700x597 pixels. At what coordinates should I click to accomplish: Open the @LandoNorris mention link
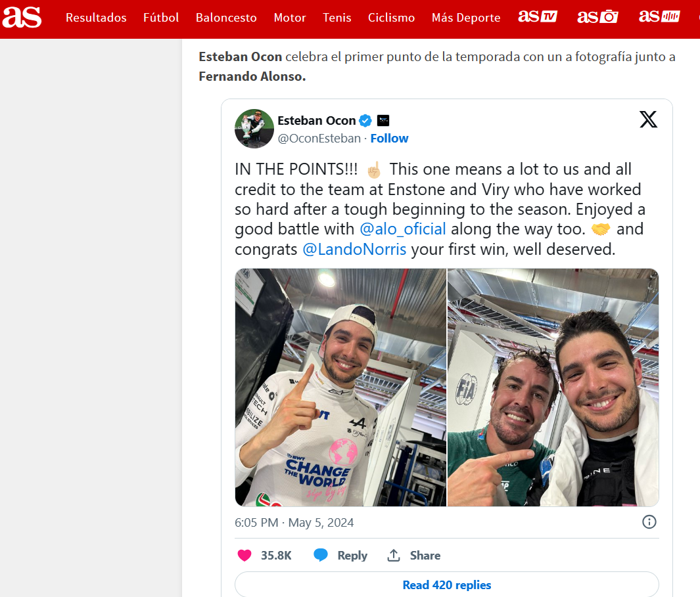click(354, 249)
